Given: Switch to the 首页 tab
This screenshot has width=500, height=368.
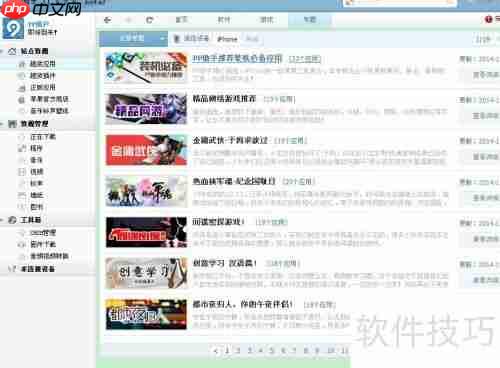Looking at the screenshot, I should click(181, 20).
